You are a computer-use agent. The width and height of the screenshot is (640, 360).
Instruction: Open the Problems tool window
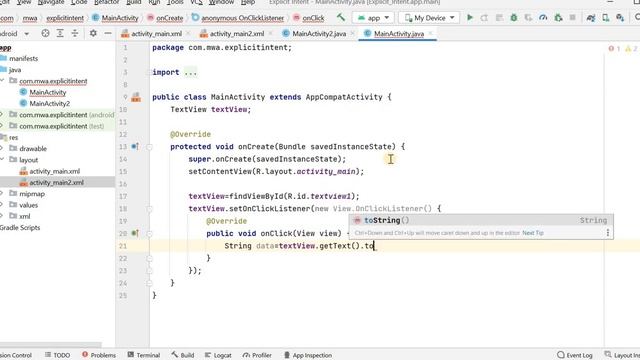[x=99, y=355]
